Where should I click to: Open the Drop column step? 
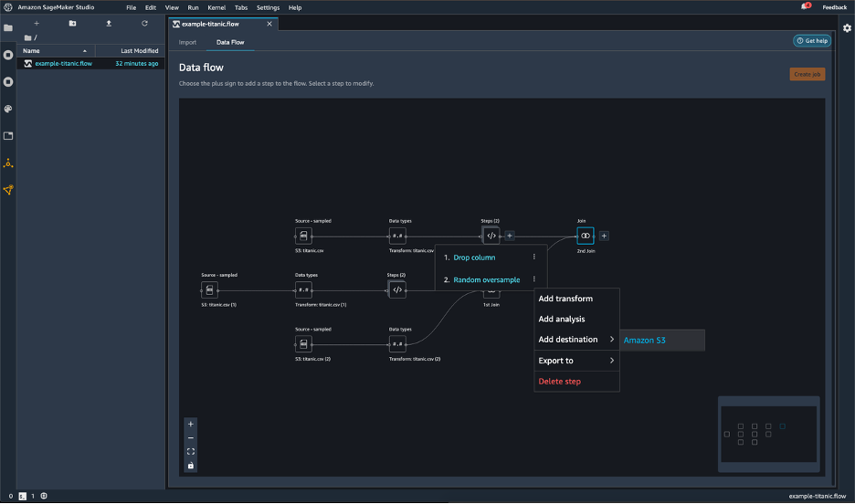474,257
